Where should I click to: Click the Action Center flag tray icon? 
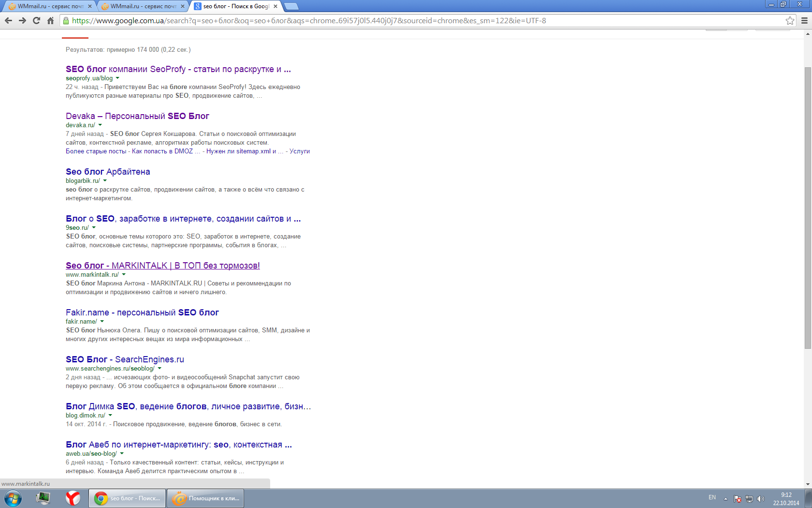738,499
